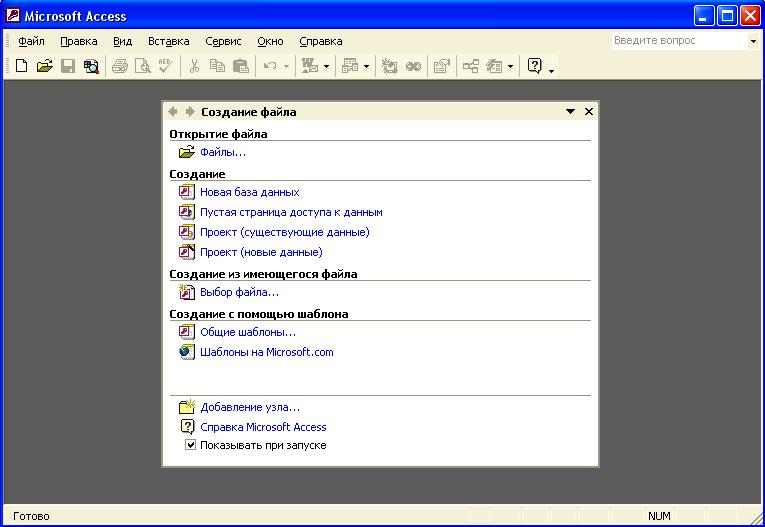Open the toolbar options arrow after Help icon
Viewport: 765px width, 527px height.
[x=551, y=71]
